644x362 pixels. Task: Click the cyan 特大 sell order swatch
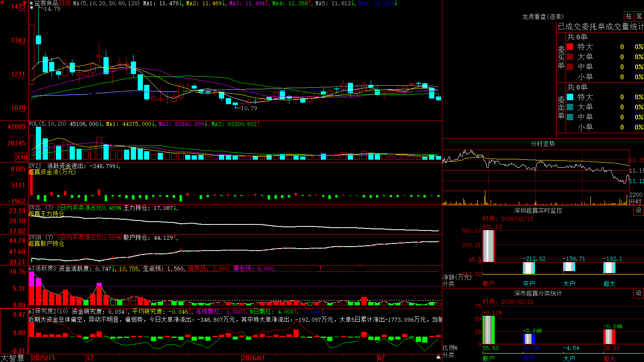(570, 97)
